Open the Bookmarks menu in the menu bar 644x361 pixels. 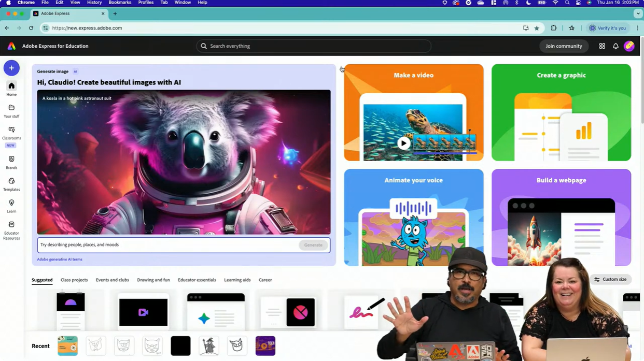(x=119, y=3)
